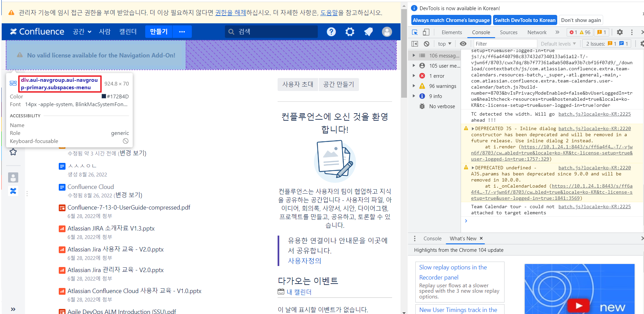Toggle the console sidebar panel icon

tap(415, 44)
